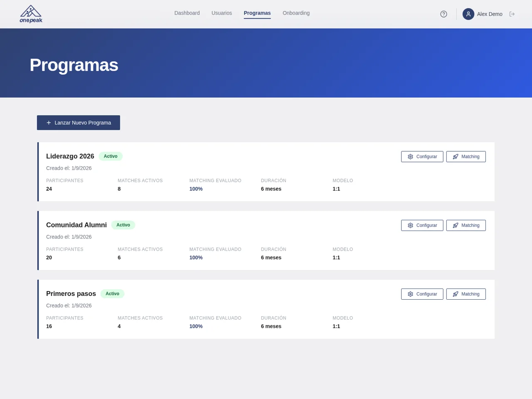Open the Dashboard tab
Image resolution: width=532 pixels, height=399 pixels.
click(187, 13)
